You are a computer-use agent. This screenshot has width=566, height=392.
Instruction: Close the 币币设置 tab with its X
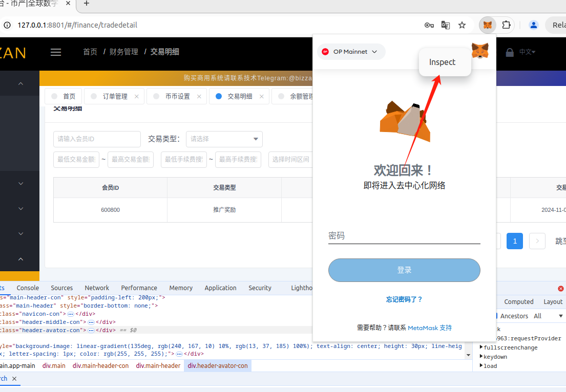199,96
